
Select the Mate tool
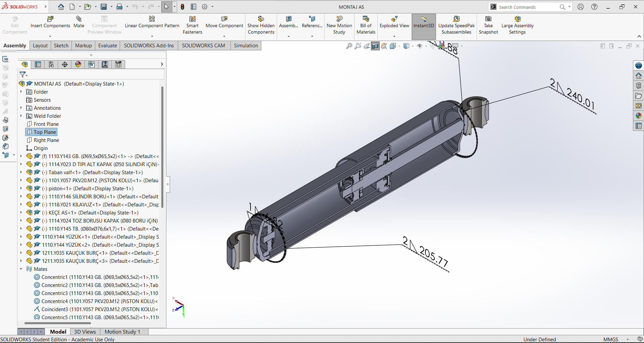pyautogui.click(x=79, y=22)
